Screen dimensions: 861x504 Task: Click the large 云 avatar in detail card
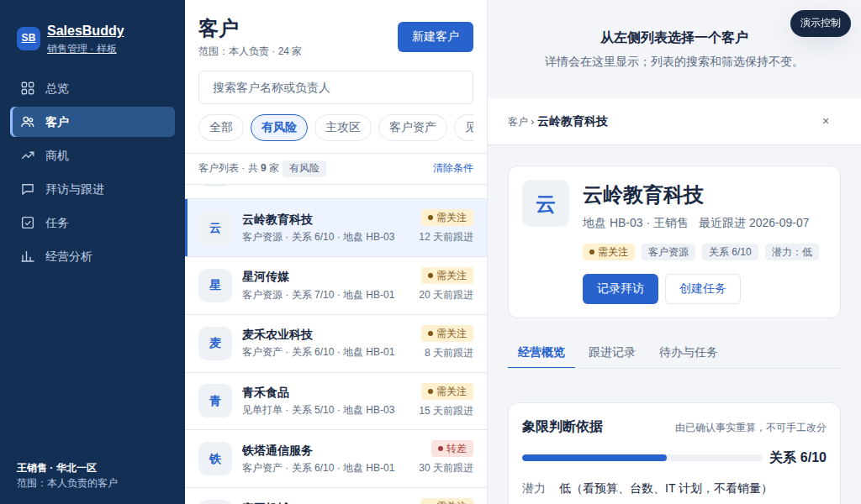545,203
